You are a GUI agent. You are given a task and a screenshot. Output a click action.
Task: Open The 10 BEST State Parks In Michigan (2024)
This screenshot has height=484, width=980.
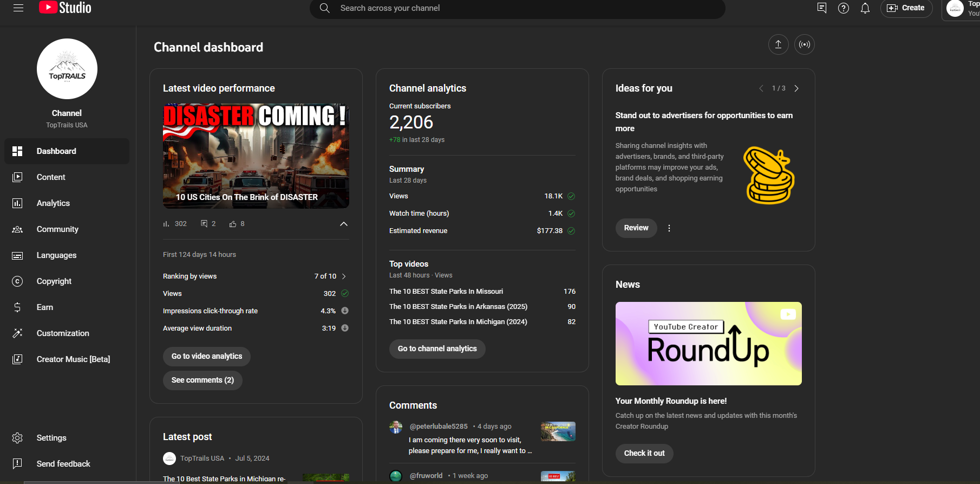(x=458, y=322)
